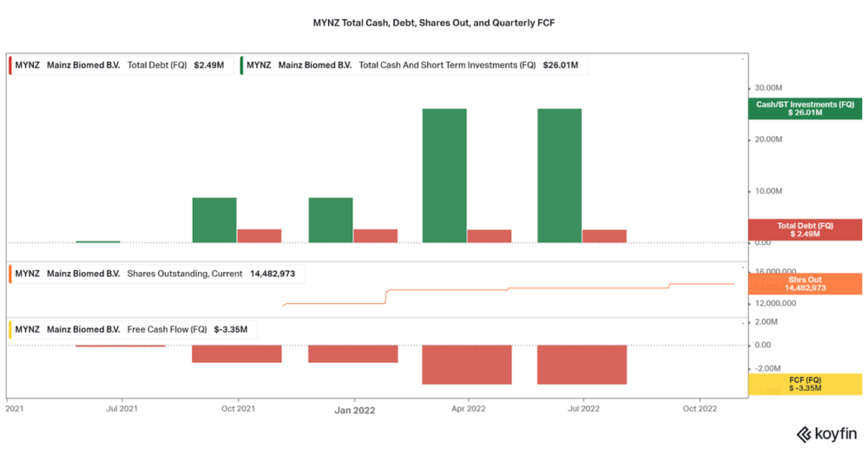Click the $26.01M value in the top legend

click(x=561, y=65)
